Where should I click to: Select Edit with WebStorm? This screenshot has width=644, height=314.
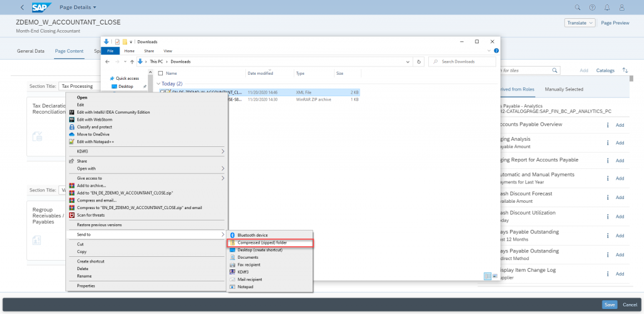94,119
